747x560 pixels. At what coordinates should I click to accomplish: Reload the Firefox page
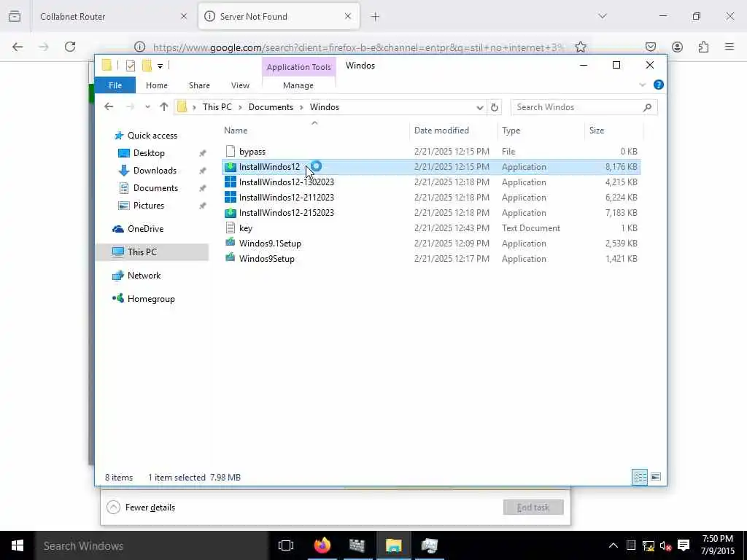tap(70, 47)
